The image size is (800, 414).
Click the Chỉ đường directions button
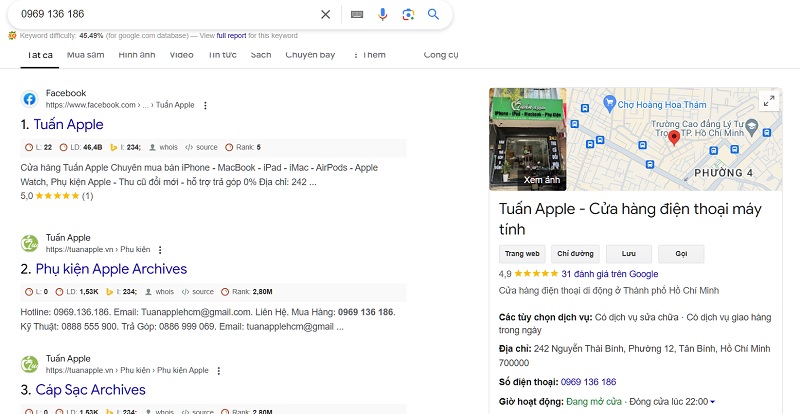click(575, 254)
